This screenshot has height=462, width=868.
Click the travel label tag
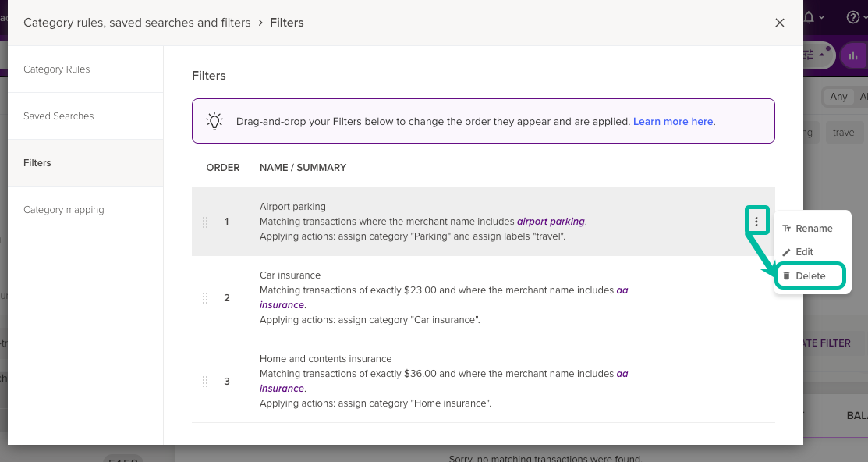click(844, 133)
